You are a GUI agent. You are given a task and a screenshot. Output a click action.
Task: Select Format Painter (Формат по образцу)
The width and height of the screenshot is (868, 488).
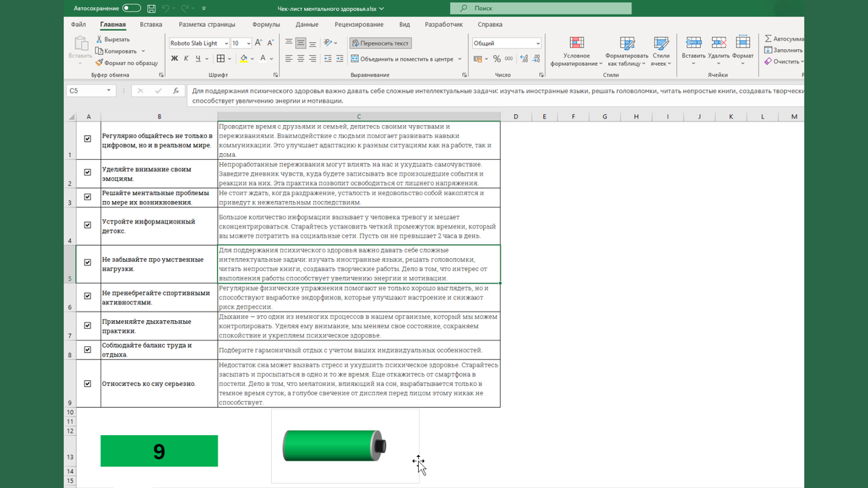point(127,63)
